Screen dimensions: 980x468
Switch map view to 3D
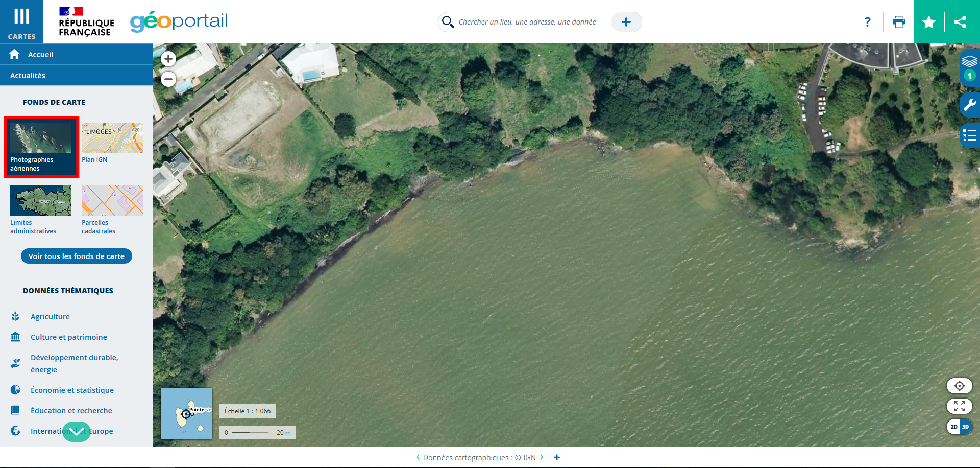966,427
